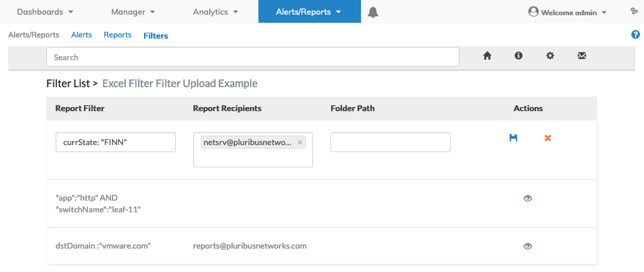Toggle eye icon for leaf-11 filter
Viewport: 644px width, 272px height.
coord(527,198)
